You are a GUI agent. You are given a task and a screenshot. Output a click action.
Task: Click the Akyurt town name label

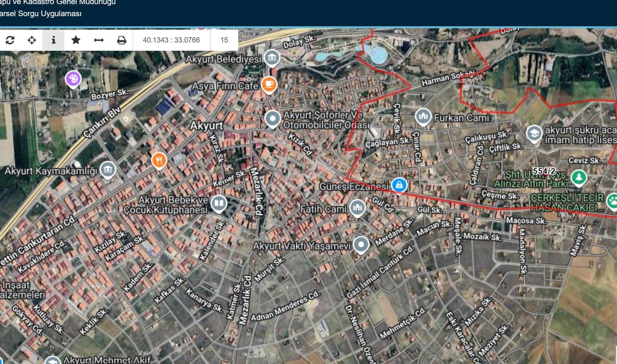[206, 126]
